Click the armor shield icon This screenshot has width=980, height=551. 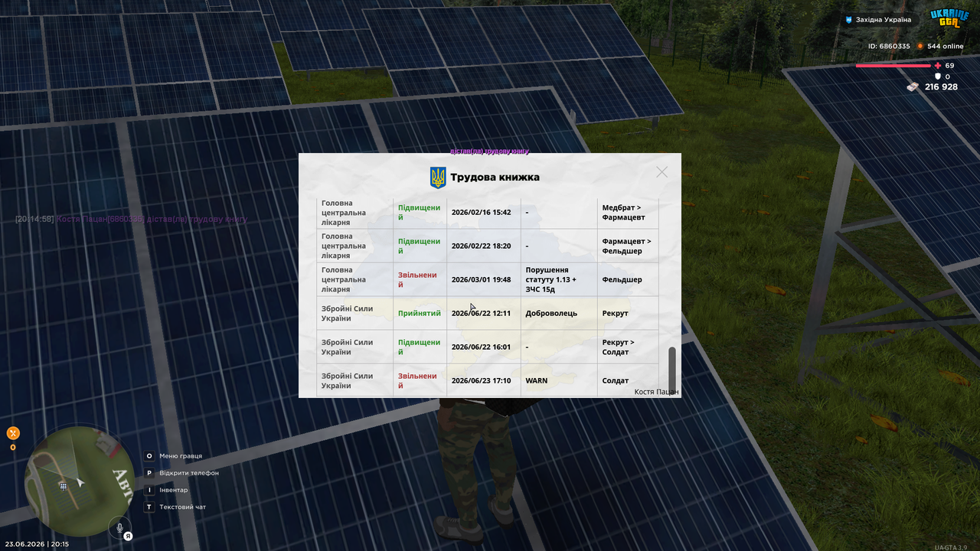(938, 77)
